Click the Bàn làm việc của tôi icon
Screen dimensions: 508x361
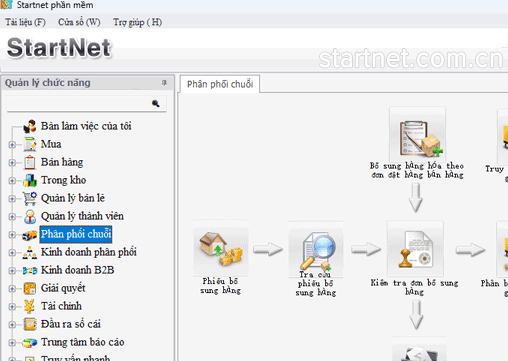(30, 126)
